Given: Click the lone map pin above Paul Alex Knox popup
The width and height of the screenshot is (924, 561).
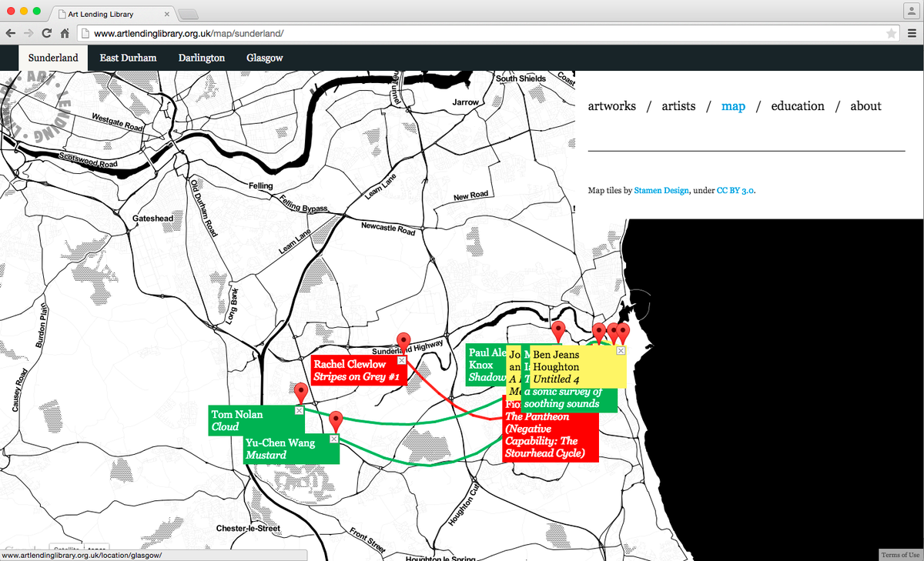Looking at the screenshot, I should [x=559, y=332].
